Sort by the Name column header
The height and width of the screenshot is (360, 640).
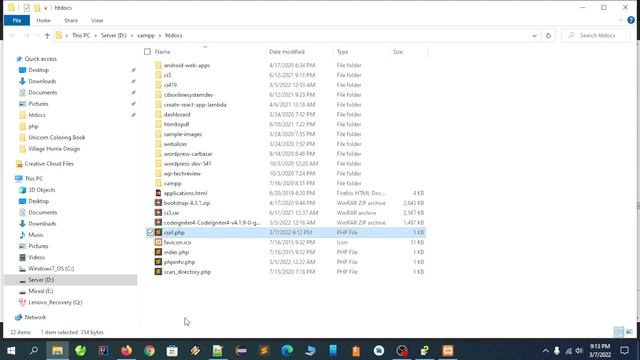pos(162,52)
